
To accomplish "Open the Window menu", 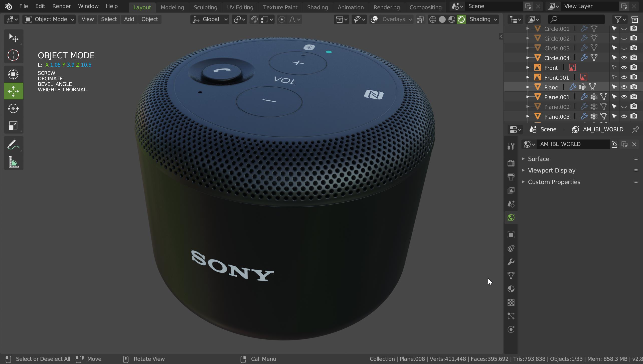I will click(88, 6).
